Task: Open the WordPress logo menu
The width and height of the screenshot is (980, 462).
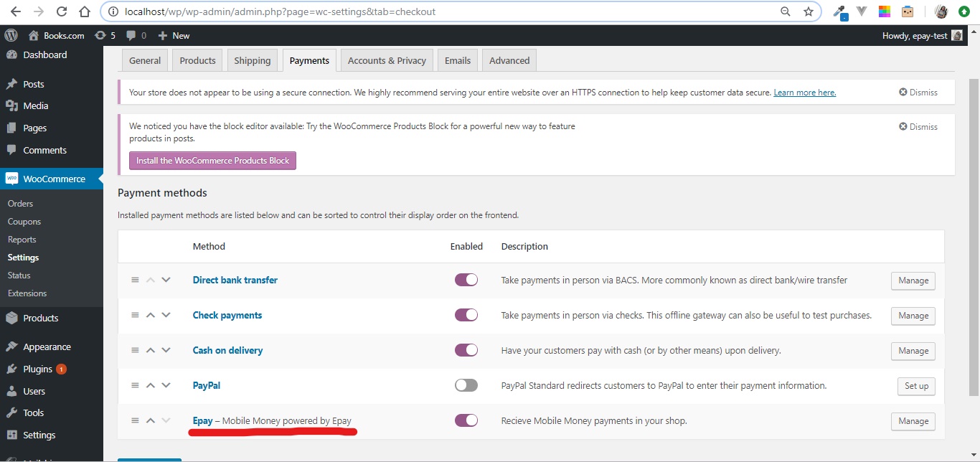Action: [11, 35]
